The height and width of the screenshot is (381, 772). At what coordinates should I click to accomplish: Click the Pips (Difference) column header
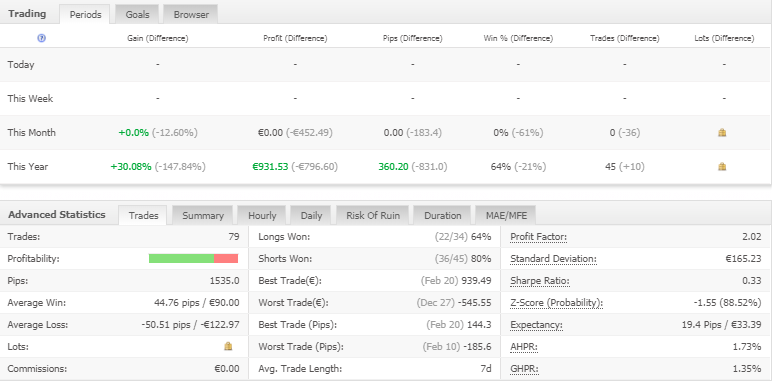(x=412, y=38)
